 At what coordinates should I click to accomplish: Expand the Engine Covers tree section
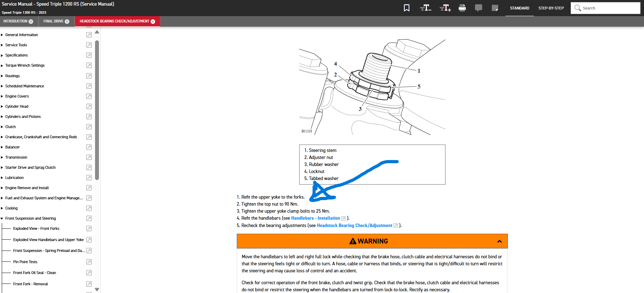pos(2,96)
